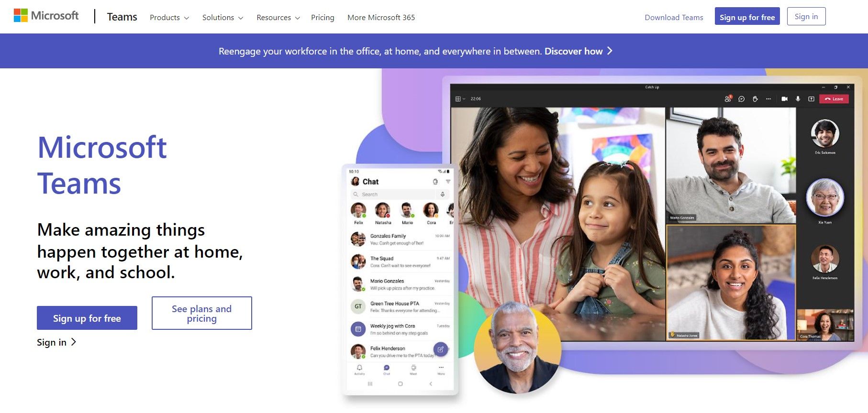
Task: Click Discover how banner link
Action: click(x=579, y=51)
